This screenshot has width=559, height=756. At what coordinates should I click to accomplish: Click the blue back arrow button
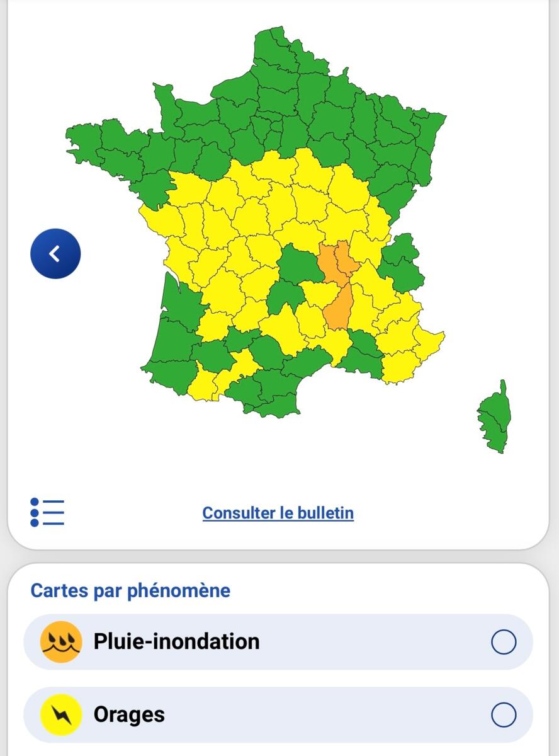tap(55, 253)
